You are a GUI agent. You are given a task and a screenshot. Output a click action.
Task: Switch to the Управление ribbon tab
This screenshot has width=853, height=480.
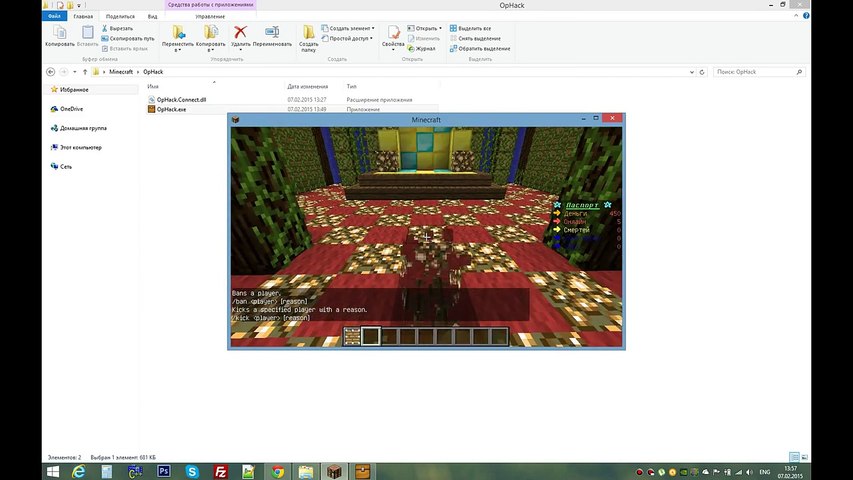click(210, 16)
